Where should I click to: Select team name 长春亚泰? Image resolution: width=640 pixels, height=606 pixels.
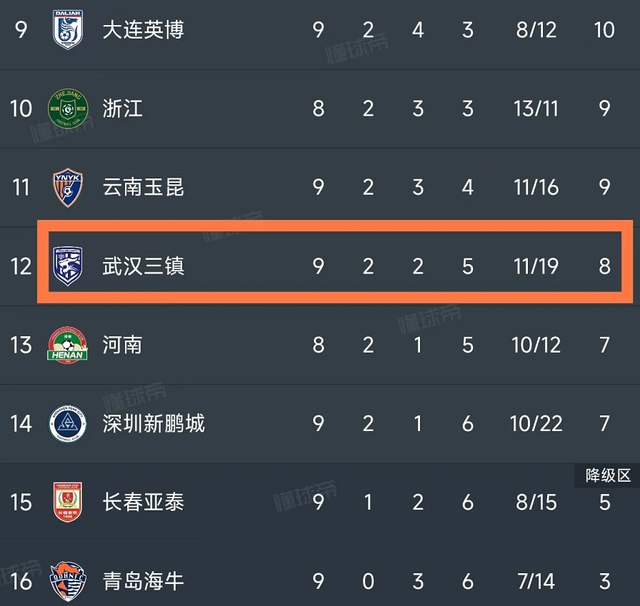(143, 502)
